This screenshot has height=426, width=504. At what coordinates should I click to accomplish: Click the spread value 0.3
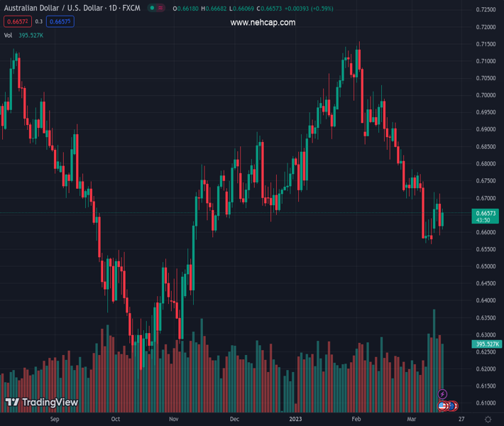pyautogui.click(x=39, y=22)
